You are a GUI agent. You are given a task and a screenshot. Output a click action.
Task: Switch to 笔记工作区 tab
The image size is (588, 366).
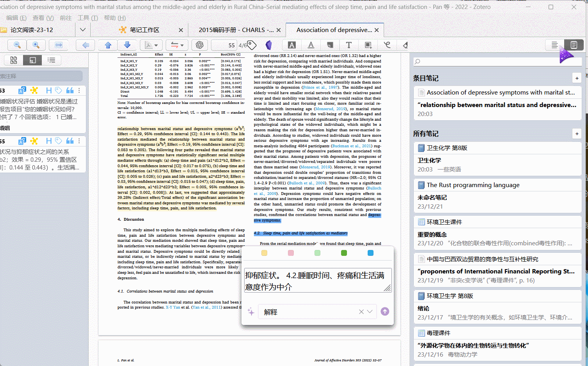144,30
